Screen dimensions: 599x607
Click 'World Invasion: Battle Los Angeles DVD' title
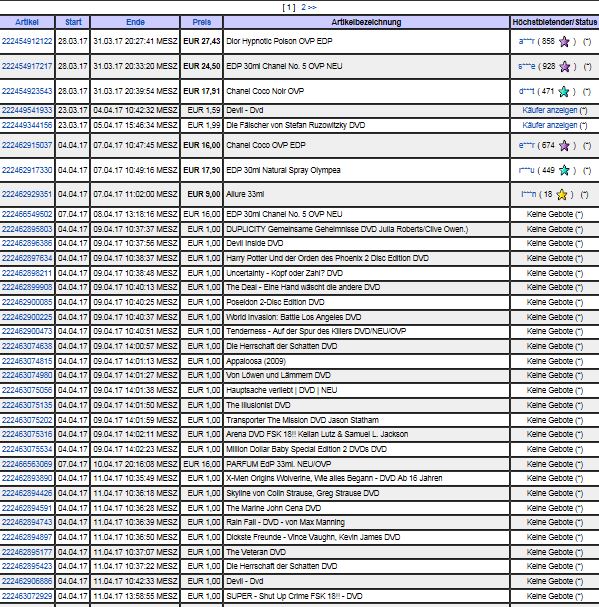point(293,317)
